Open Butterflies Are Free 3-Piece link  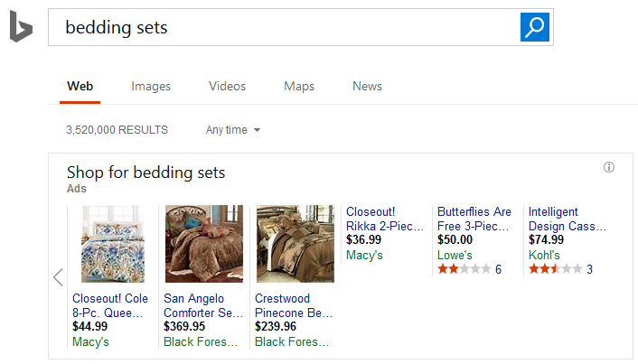click(x=474, y=219)
